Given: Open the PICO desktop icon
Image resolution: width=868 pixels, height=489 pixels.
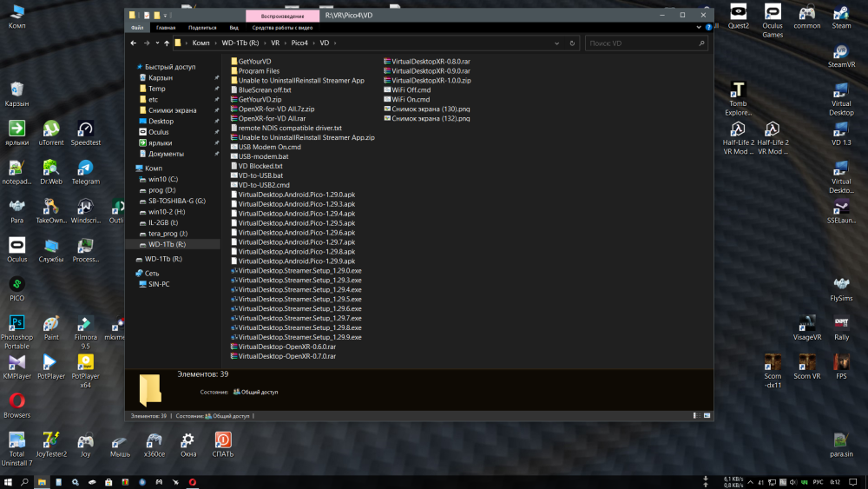Looking at the screenshot, I should coord(16,289).
